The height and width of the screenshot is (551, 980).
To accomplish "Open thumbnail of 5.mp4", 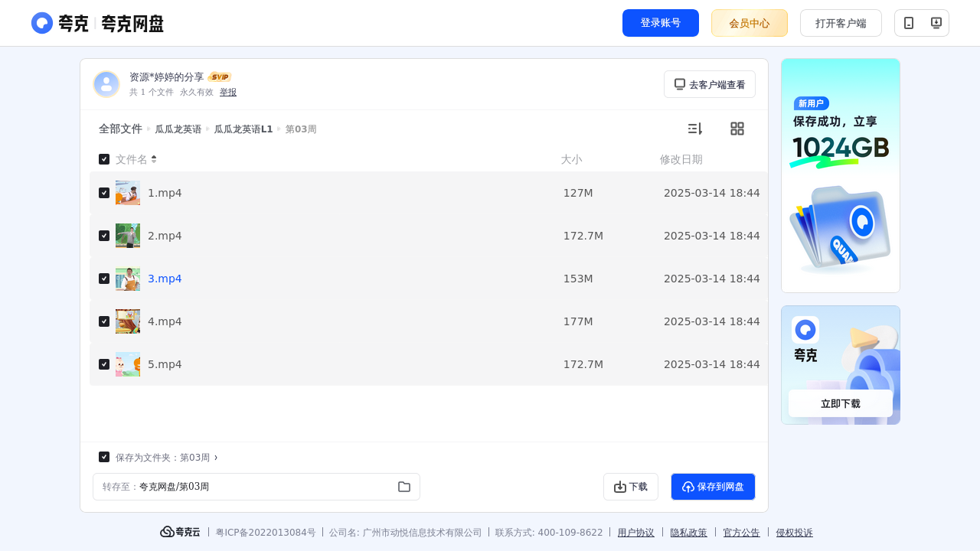I will [x=128, y=364].
